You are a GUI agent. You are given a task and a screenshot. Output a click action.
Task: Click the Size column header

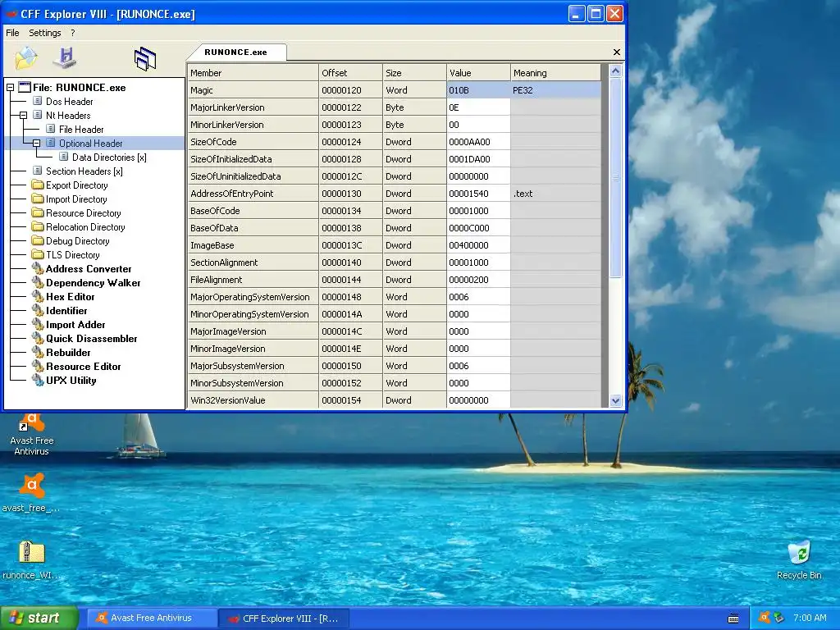(414, 72)
